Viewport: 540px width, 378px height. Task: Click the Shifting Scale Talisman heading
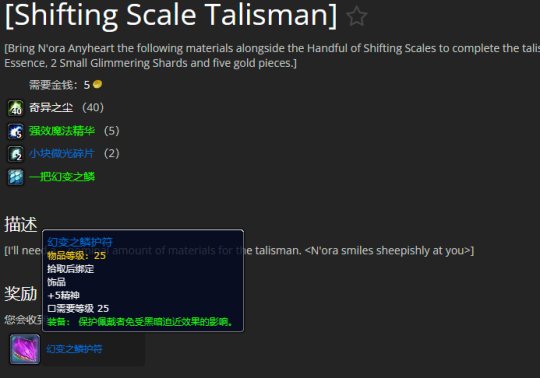[x=171, y=15]
